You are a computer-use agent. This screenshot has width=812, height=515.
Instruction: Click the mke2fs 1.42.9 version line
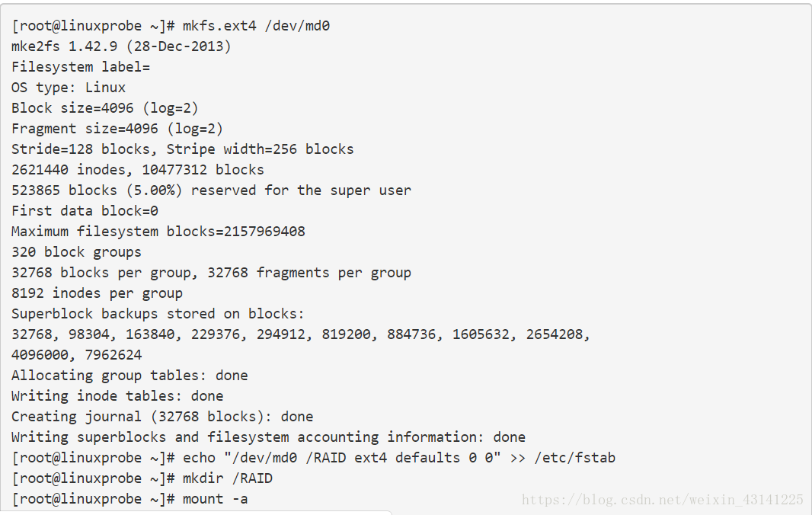click(121, 46)
